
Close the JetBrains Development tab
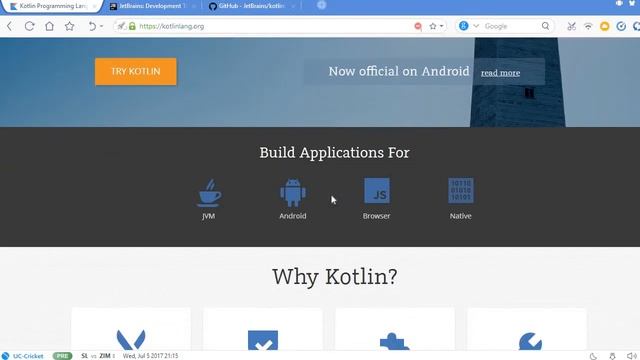pos(193,6)
